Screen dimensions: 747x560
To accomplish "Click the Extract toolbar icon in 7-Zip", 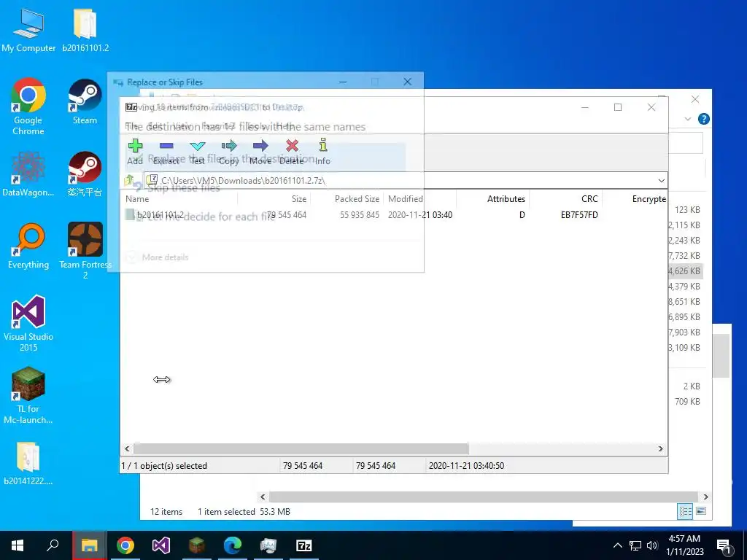I will [x=166, y=152].
